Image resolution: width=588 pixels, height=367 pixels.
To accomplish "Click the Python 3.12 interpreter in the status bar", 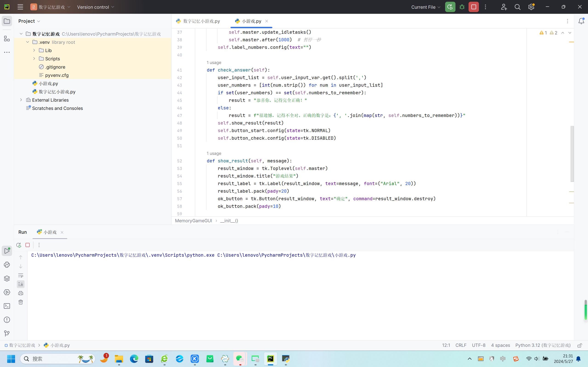I will pos(543,345).
